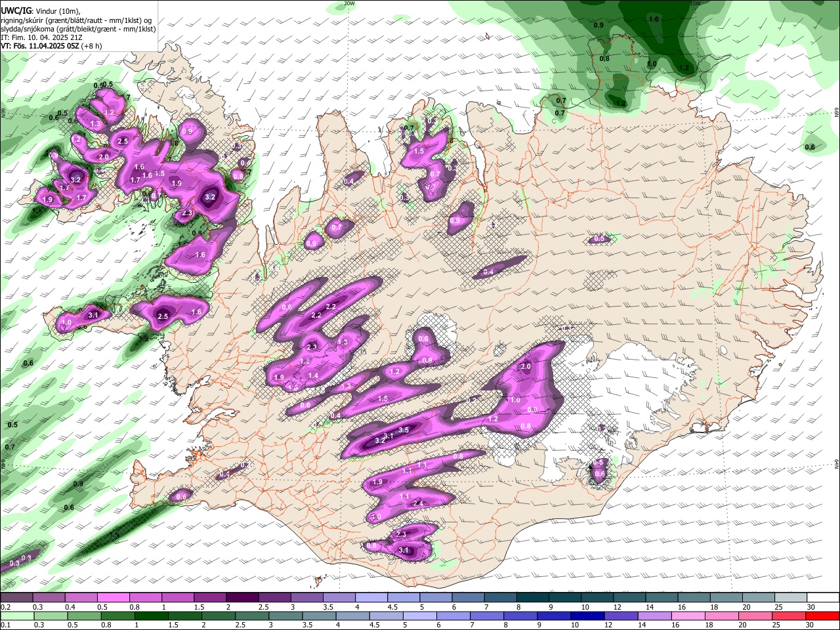Select white upper legend swatch after 30
The height and width of the screenshot is (630, 840).
(823, 598)
